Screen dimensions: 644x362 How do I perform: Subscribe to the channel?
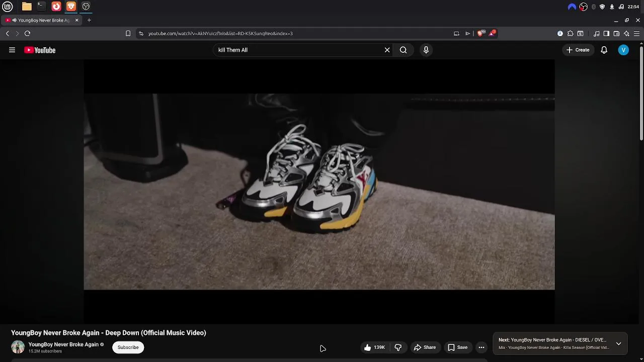point(128,347)
